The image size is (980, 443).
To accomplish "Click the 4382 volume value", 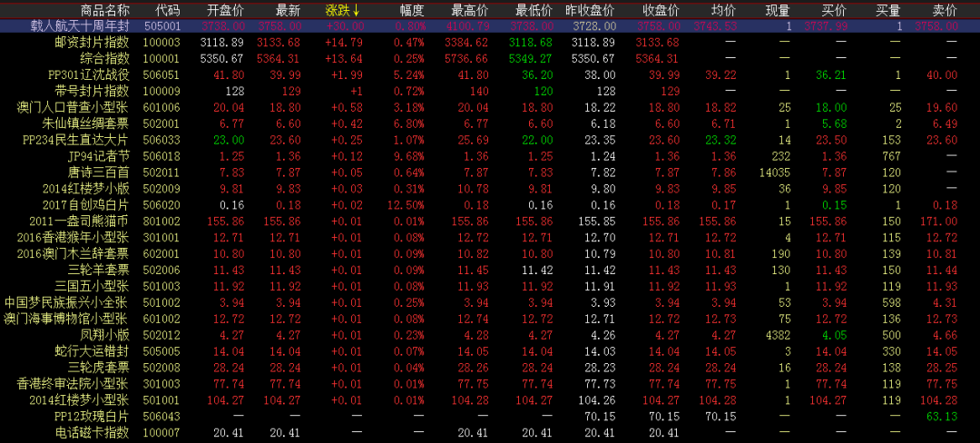I will (778, 335).
